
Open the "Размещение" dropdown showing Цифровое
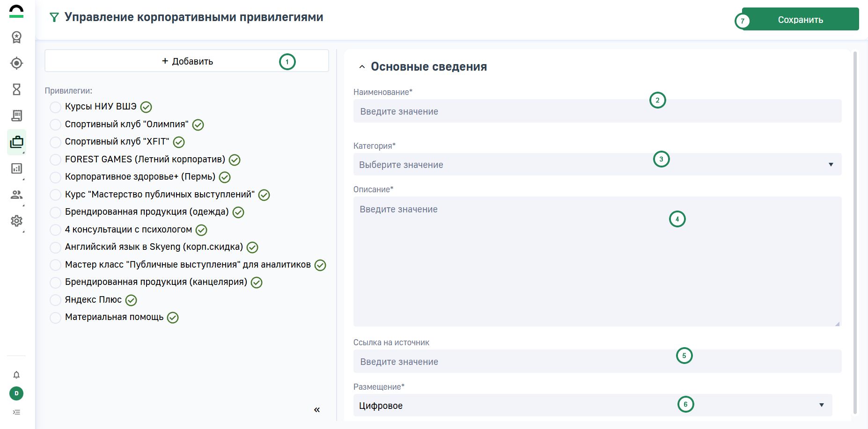click(x=592, y=406)
